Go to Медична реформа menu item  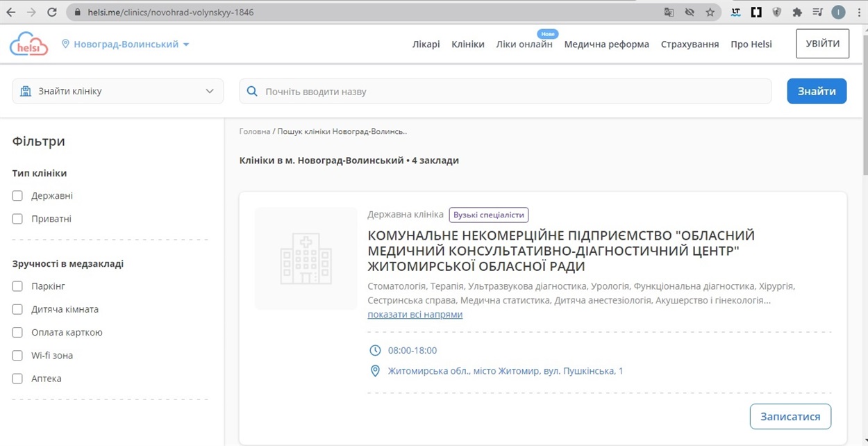tap(606, 44)
